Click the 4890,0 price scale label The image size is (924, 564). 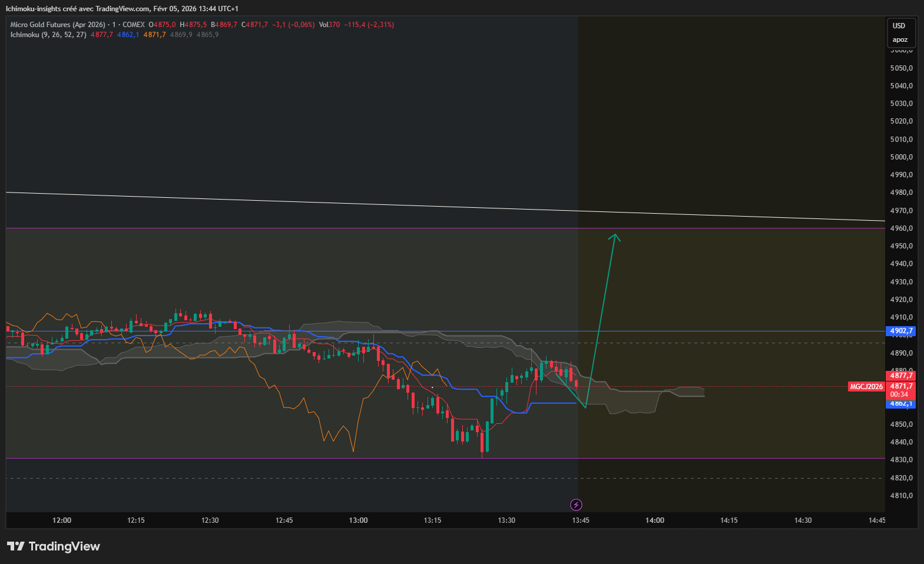point(902,353)
